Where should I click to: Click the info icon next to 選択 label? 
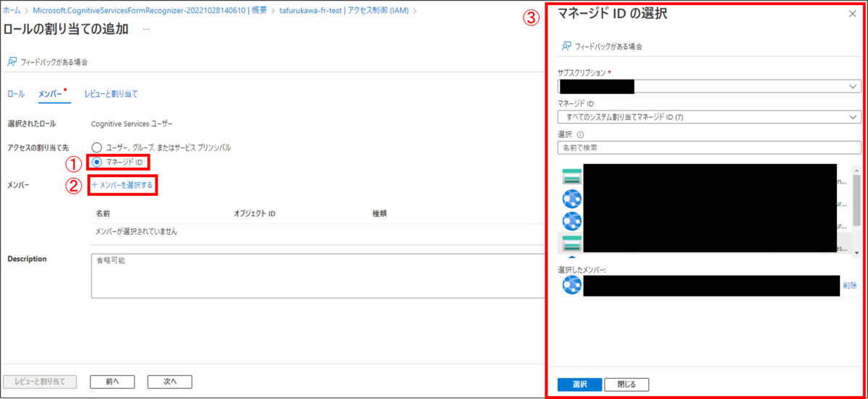pyautogui.click(x=581, y=134)
